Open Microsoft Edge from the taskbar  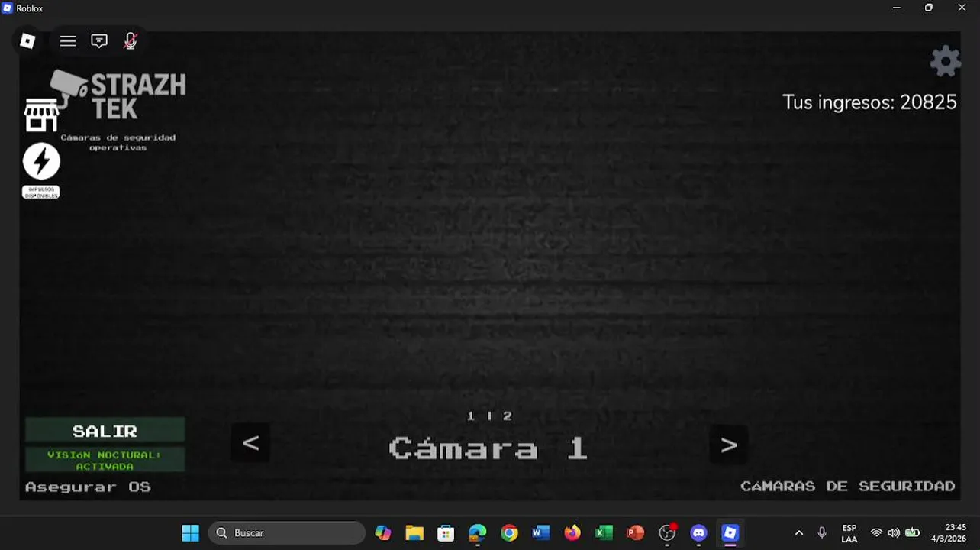pyautogui.click(x=478, y=532)
